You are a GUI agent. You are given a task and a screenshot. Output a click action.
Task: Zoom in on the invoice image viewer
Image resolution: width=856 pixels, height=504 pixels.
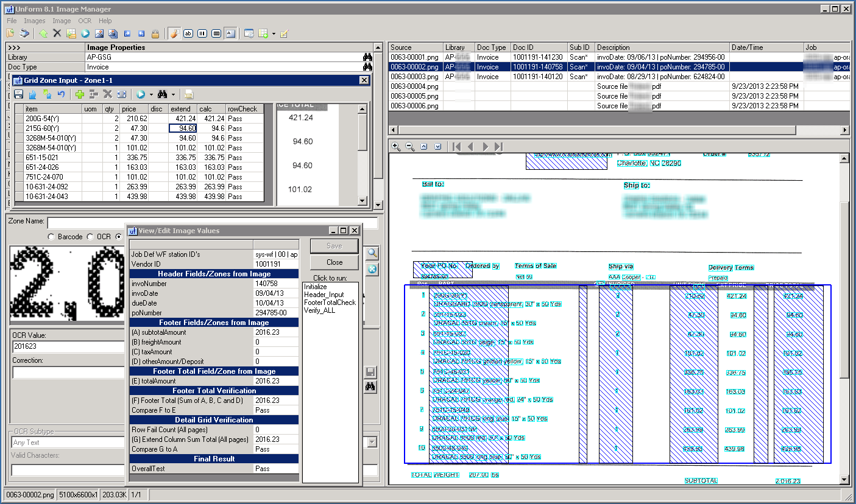click(396, 147)
